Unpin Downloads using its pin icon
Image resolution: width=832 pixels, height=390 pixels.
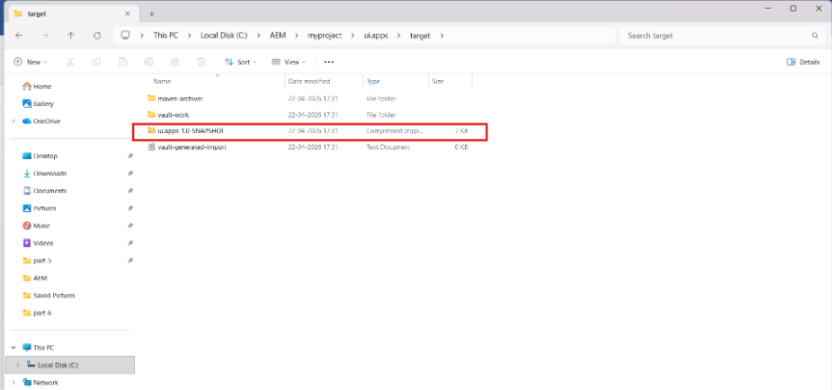[130, 174]
